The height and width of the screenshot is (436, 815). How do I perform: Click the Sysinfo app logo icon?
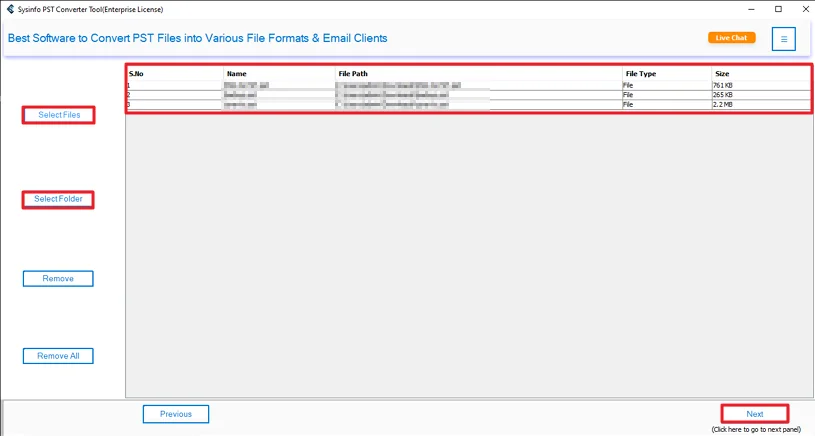click(x=10, y=9)
